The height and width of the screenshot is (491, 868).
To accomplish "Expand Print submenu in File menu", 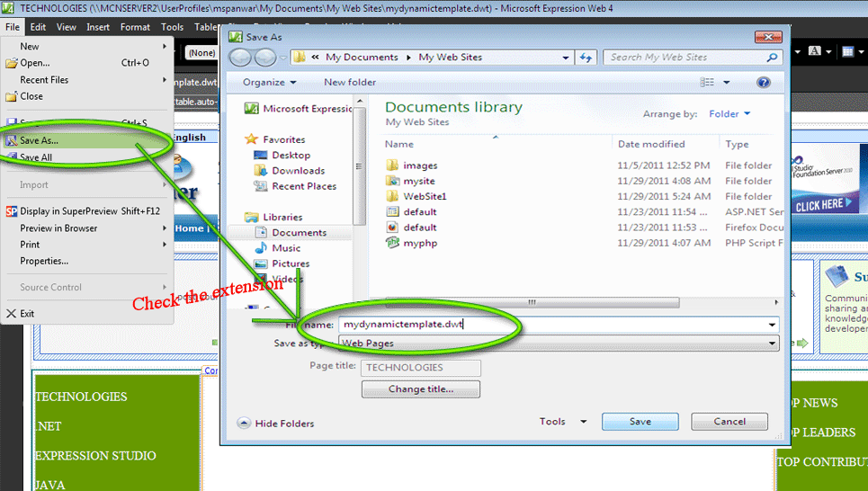I will (165, 245).
